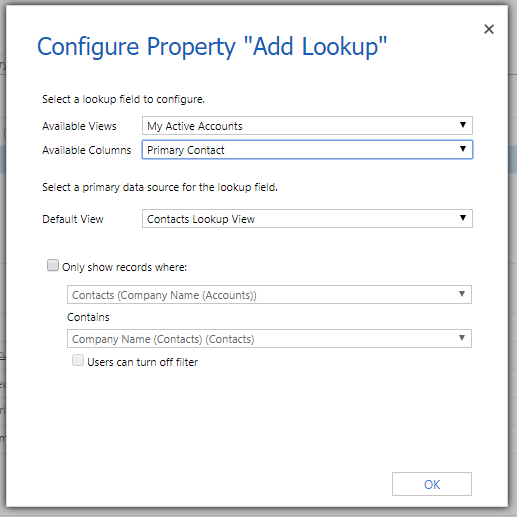Open the Contacts Lookup View combo box

click(x=307, y=219)
